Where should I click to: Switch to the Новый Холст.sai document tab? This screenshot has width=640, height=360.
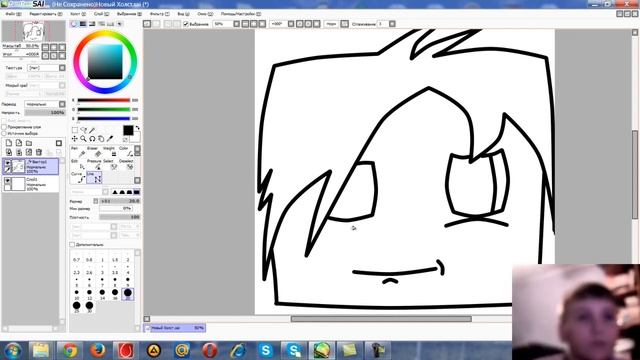(175, 328)
